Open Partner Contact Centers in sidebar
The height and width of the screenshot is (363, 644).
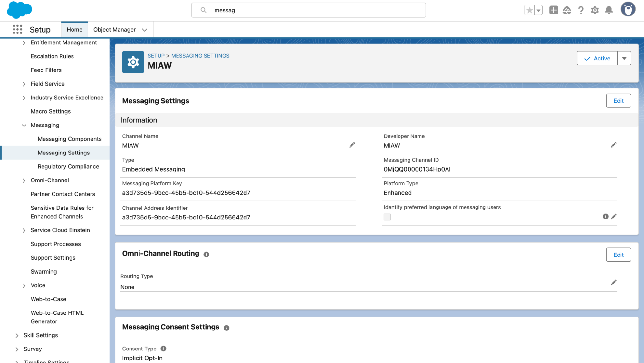(x=63, y=194)
